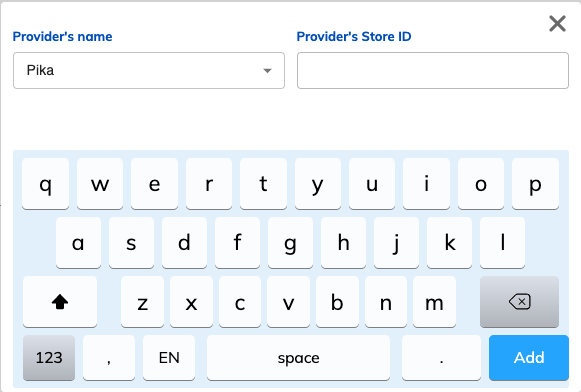Tap the space bar key
The width and height of the screenshot is (581, 392).
(298, 358)
